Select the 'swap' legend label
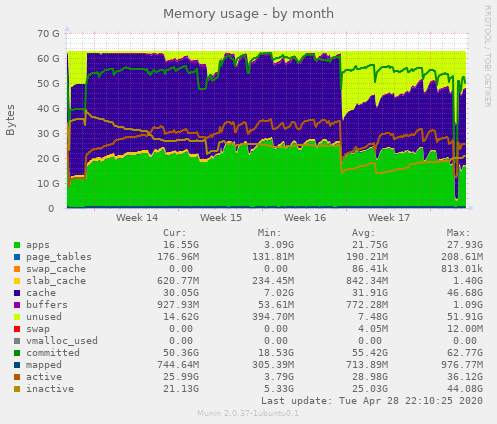This screenshot has height=424, width=497. [38, 329]
